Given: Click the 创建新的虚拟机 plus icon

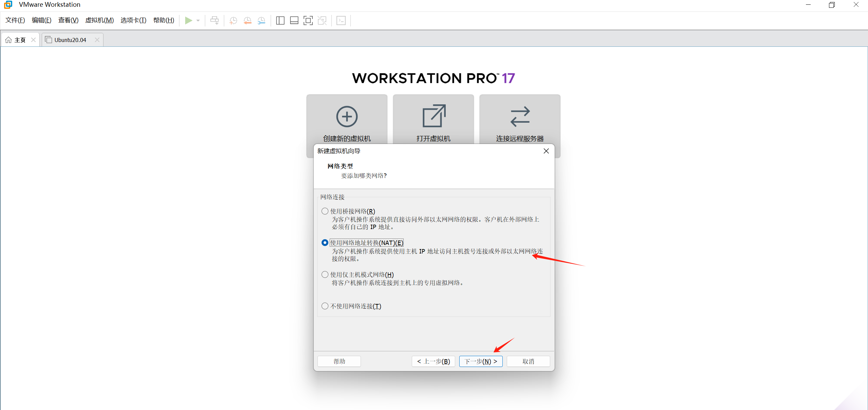Looking at the screenshot, I should click(347, 117).
